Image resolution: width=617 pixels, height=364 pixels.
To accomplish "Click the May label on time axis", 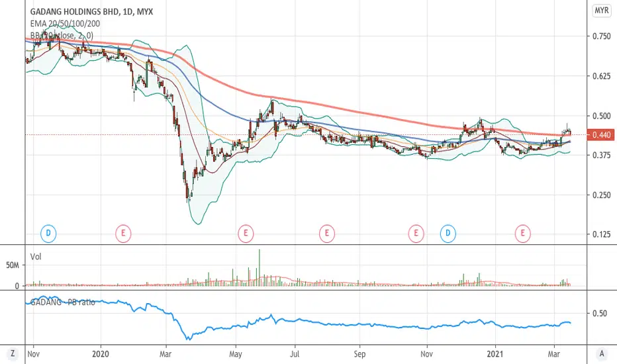I will (x=235, y=354).
